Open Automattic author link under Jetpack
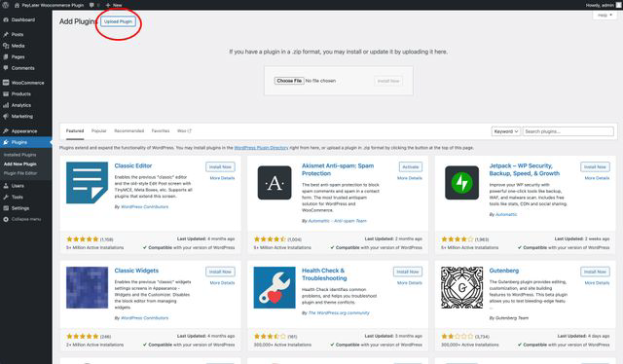Image resolution: width=623 pixels, height=364 pixels. (x=506, y=214)
